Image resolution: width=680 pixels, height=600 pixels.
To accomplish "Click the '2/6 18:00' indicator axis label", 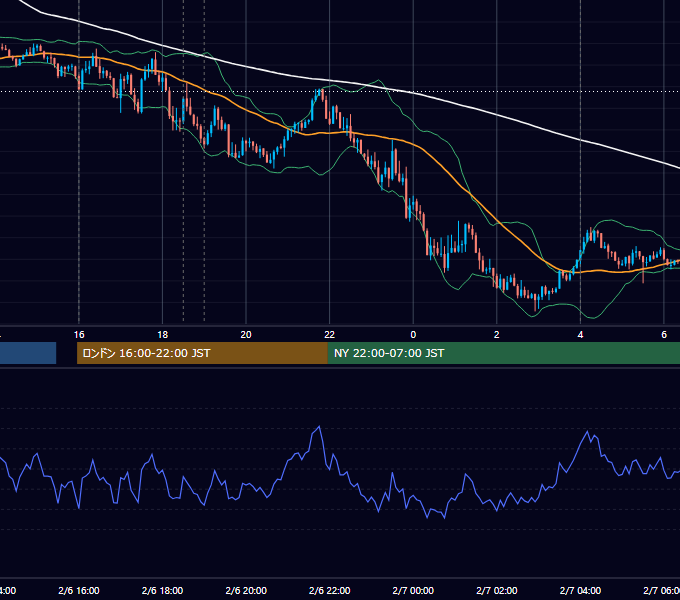I will [x=163, y=590].
